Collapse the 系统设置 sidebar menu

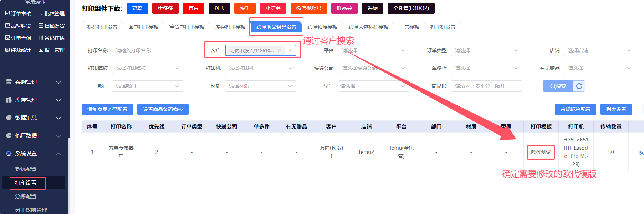(x=34, y=154)
